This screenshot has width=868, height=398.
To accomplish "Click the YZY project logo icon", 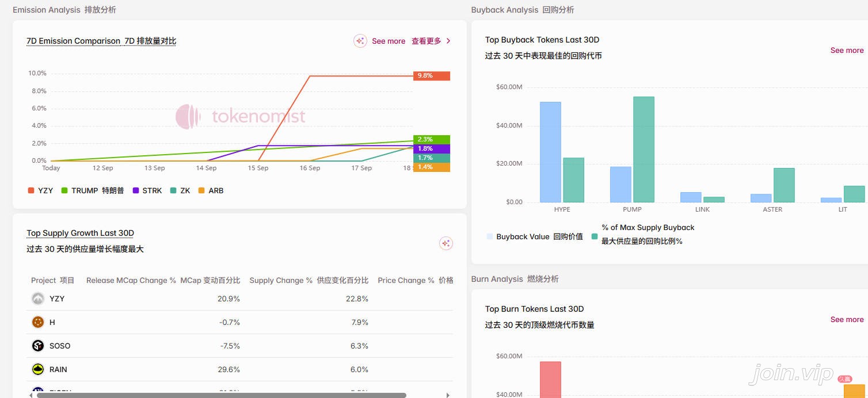I will click(x=38, y=298).
